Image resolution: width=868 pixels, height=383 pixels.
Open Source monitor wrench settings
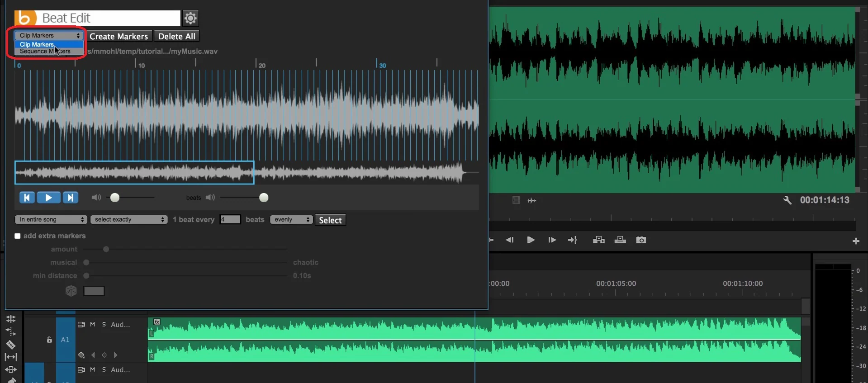pyautogui.click(x=787, y=200)
